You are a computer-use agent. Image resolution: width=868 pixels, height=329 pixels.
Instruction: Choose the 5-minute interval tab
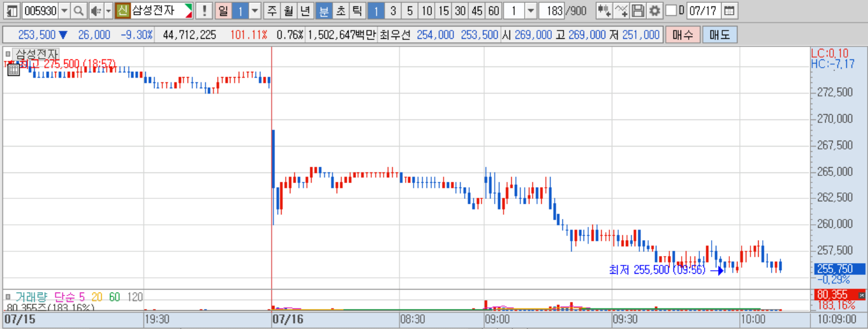[410, 11]
